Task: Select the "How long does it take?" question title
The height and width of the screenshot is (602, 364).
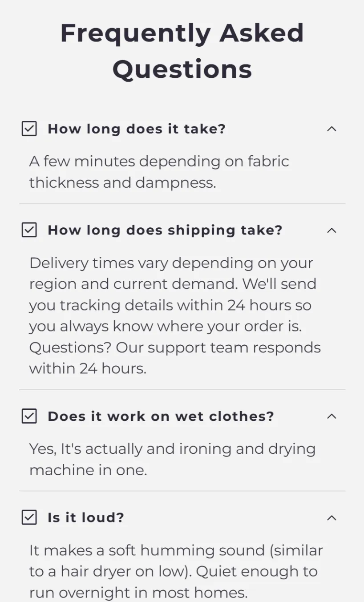Action: pyautogui.click(x=137, y=129)
